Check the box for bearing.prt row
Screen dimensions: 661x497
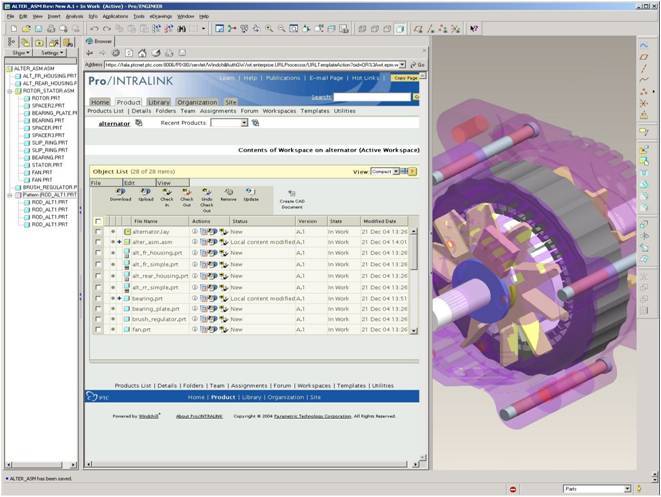point(98,298)
